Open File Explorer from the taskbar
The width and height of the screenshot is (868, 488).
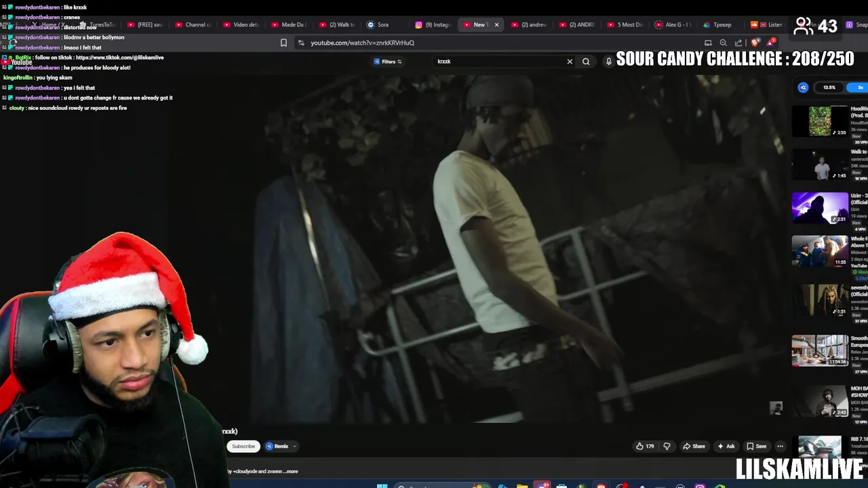point(522,485)
